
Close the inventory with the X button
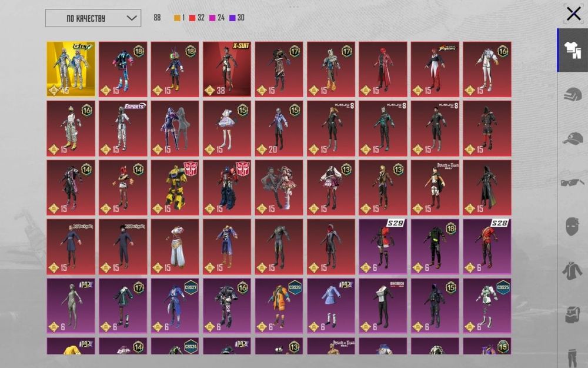pos(573,14)
